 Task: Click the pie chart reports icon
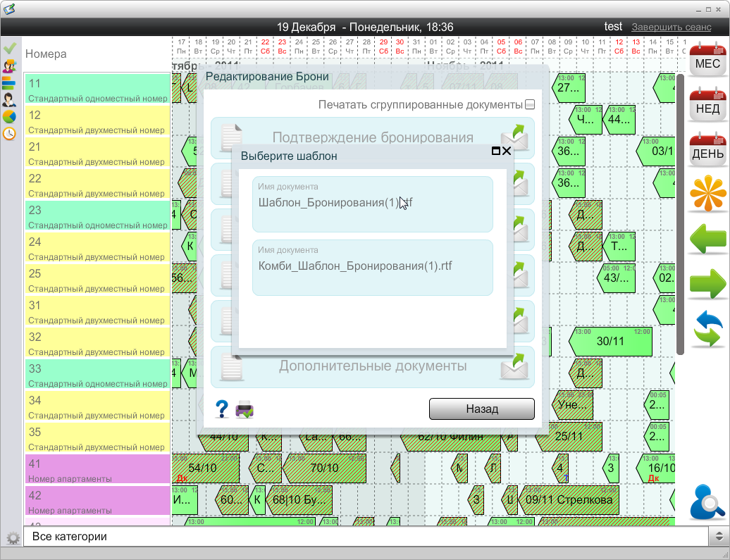click(x=10, y=116)
